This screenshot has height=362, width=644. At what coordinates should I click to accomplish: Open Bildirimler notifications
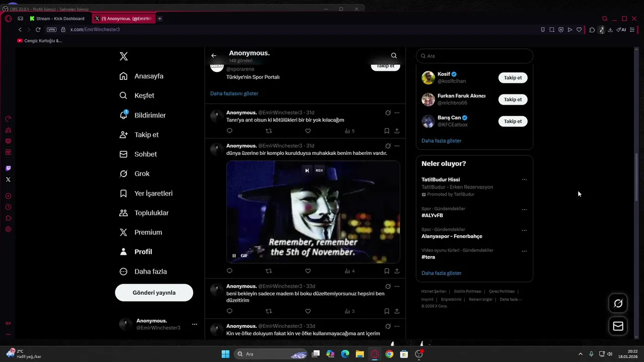tap(142, 115)
